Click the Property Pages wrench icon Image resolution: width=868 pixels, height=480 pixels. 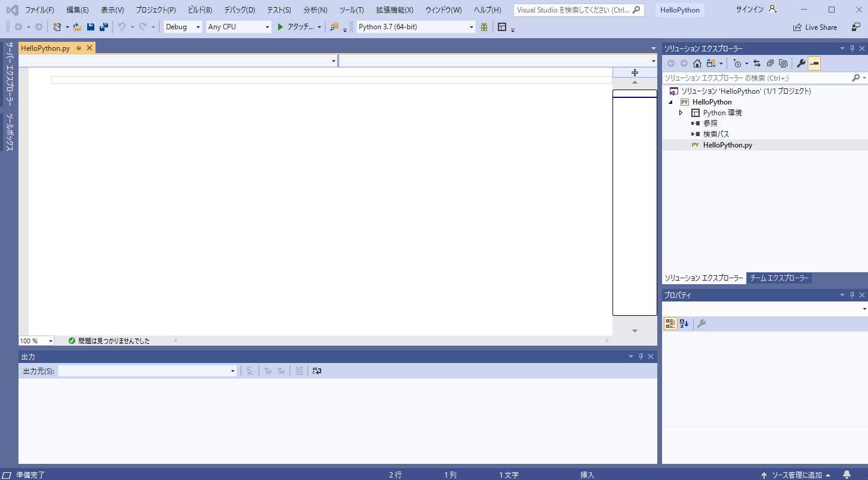click(701, 324)
